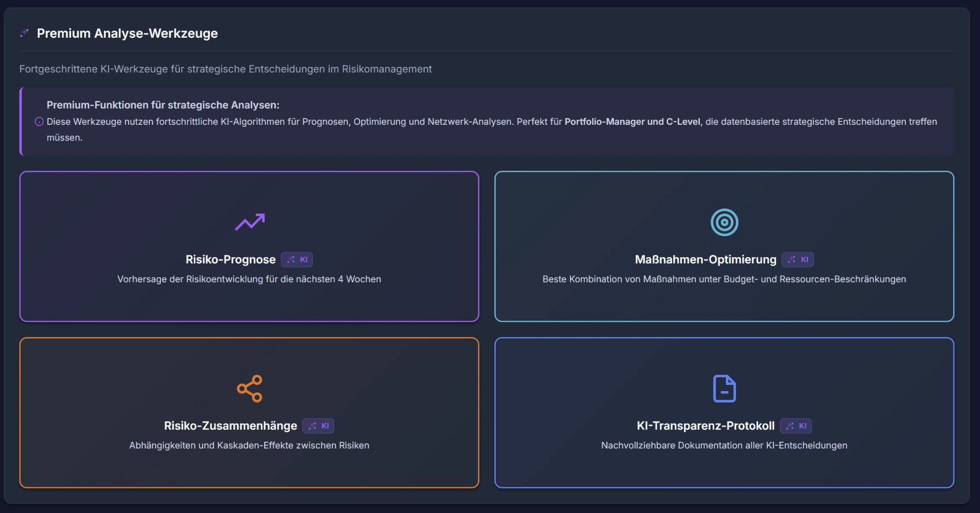Click the target icon on Maßnahmen-Optimierung card
This screenshot has width=980, height=513.
[724, 222]
